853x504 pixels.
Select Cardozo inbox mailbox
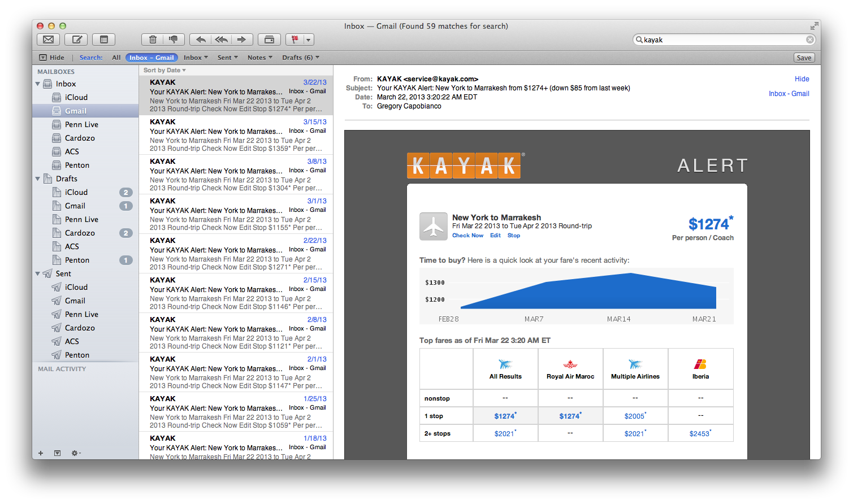(x=85, y=138)
